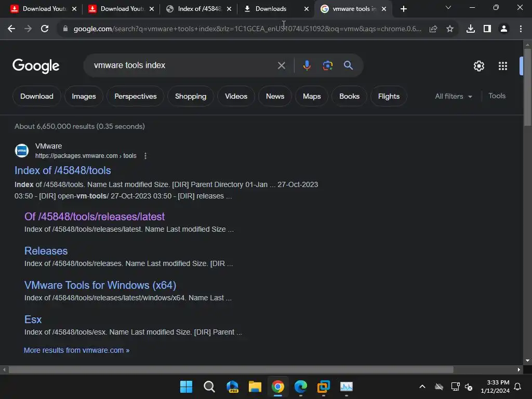The width and height of the screenshot is (532, 399).
Task: Show hidden system tray icons
Action: (x=422, y=387)
